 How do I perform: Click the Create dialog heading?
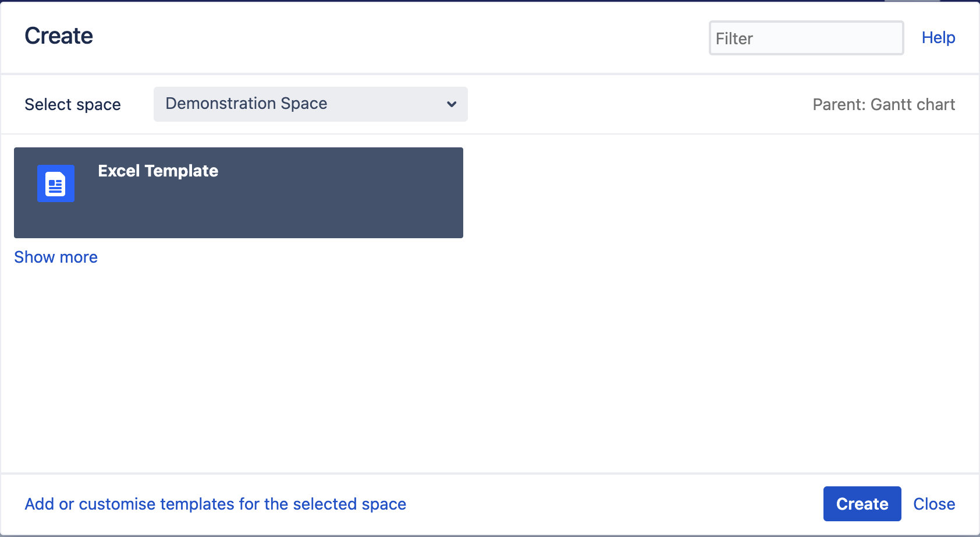coord(58,36)
